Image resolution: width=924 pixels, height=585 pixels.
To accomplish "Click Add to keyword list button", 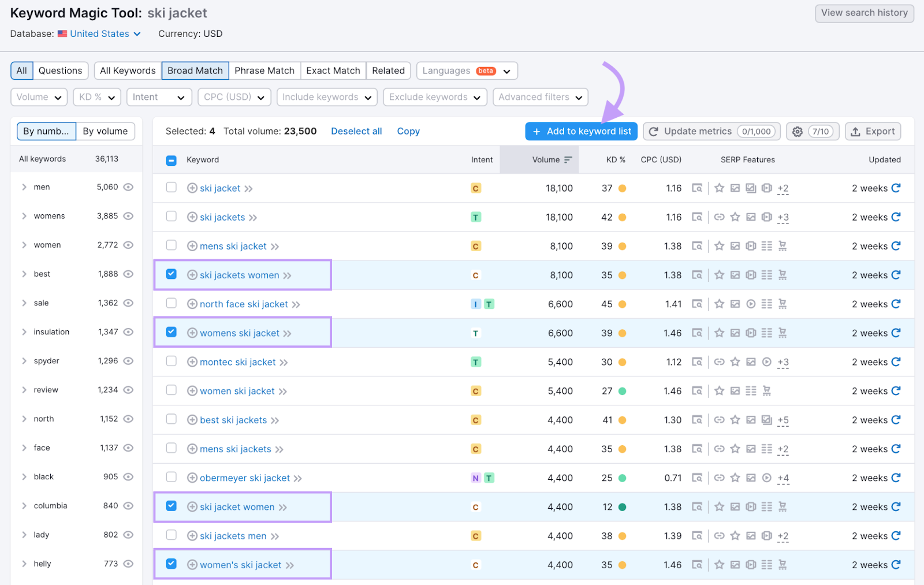I will (582, 132).
